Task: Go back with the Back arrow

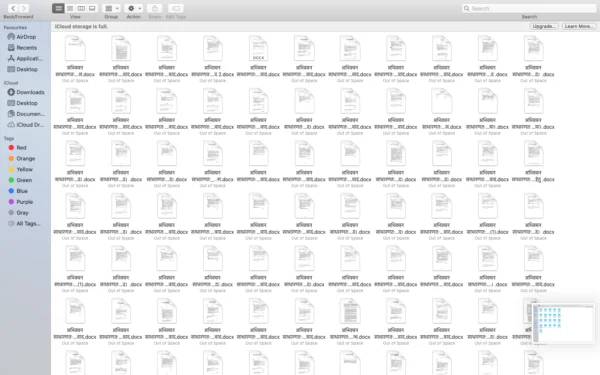Action: (13, 8)
